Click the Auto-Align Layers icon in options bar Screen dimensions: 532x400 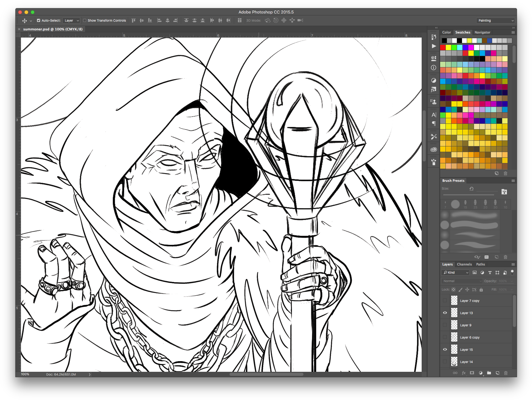pyautogui.click(x=240, y=20)
